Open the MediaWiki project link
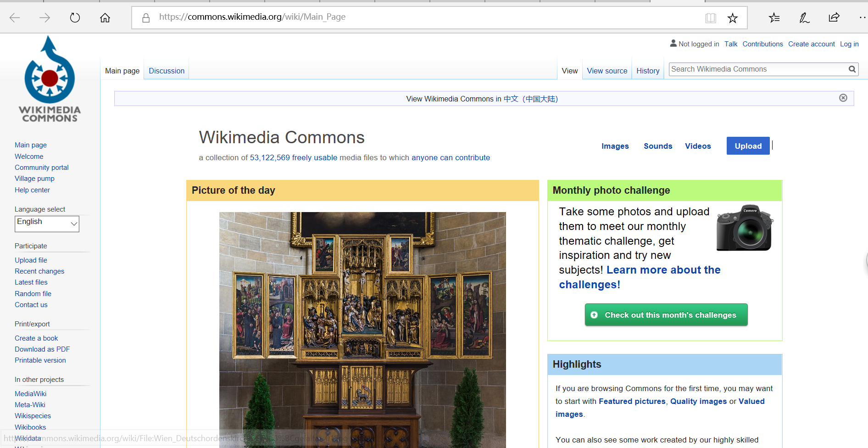 (x=31, y=394)
